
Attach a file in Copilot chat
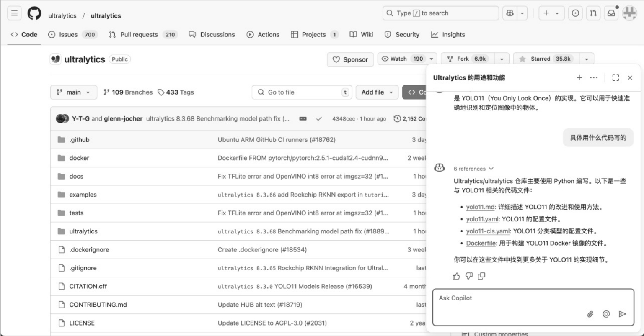click(590, 314)
